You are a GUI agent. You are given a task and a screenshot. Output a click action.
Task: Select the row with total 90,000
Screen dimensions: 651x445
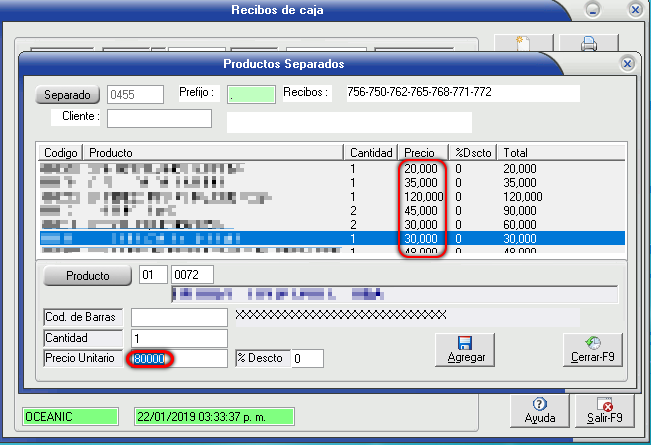point(300,211)
